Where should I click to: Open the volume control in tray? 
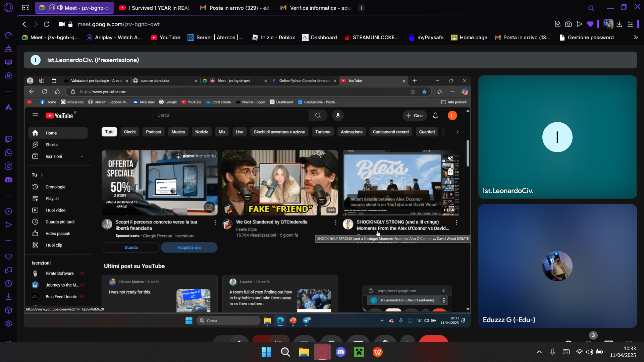pyautogui.click(x=589, y=352)
